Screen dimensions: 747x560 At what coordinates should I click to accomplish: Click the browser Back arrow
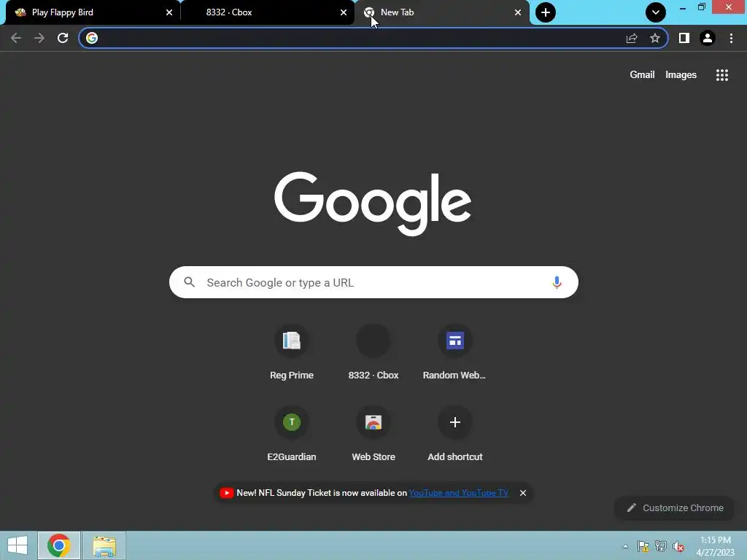click(16, 38)
